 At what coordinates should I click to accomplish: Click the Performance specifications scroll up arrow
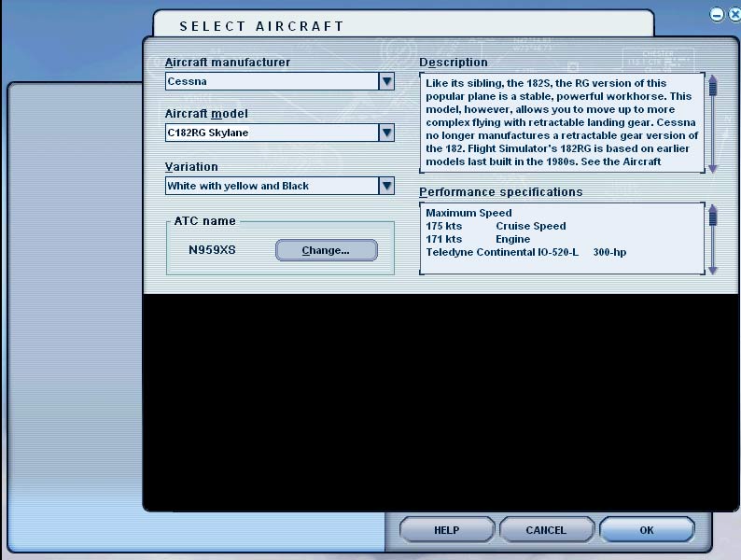click(713, 208)
